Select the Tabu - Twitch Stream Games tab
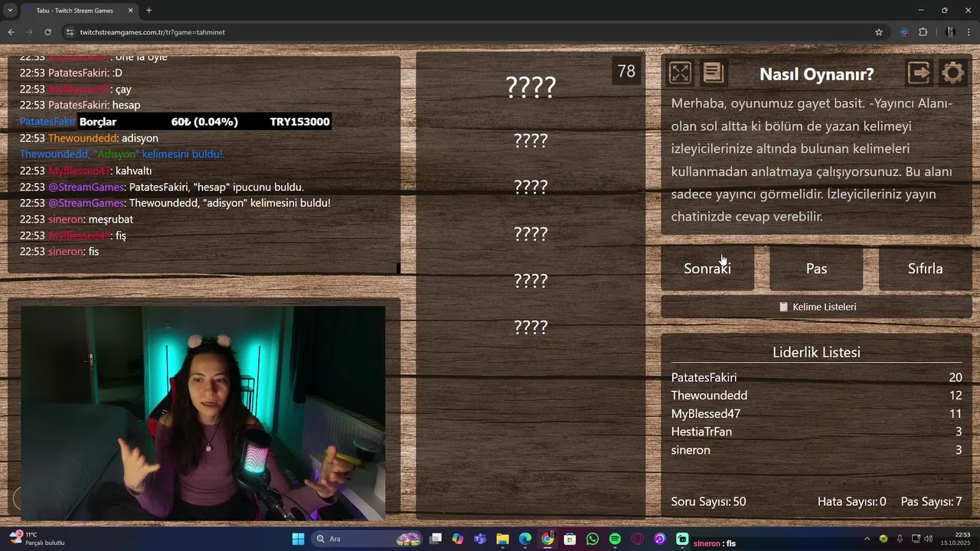The height and width of the screenshot is (551, 980). click(x=75, y=11)
